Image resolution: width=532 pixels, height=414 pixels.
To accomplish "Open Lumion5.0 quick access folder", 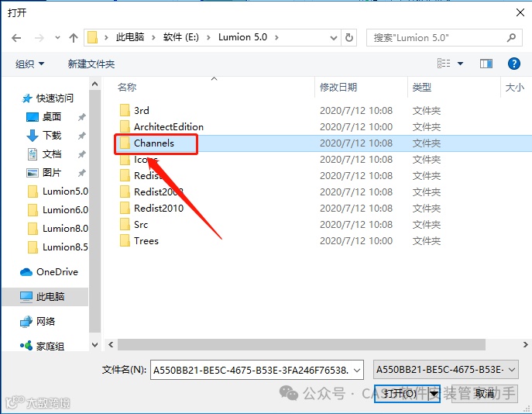I will [65, 191].
